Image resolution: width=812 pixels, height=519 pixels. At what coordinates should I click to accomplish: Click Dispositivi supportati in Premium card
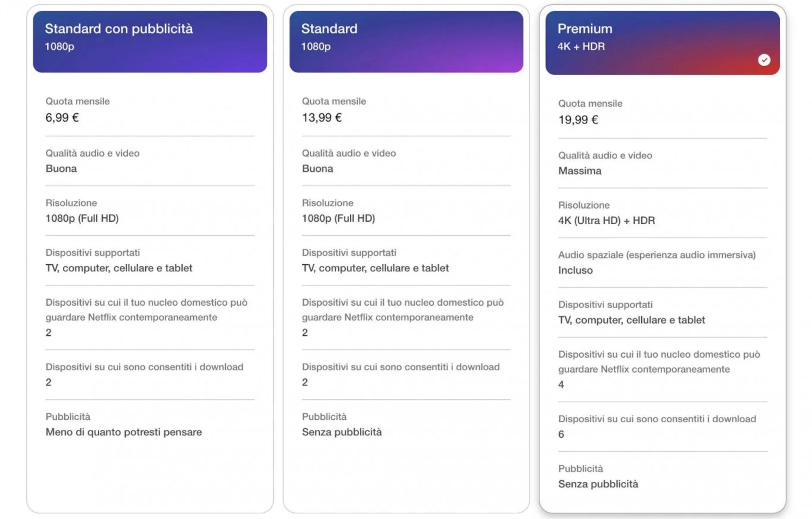tap(605, 304)
